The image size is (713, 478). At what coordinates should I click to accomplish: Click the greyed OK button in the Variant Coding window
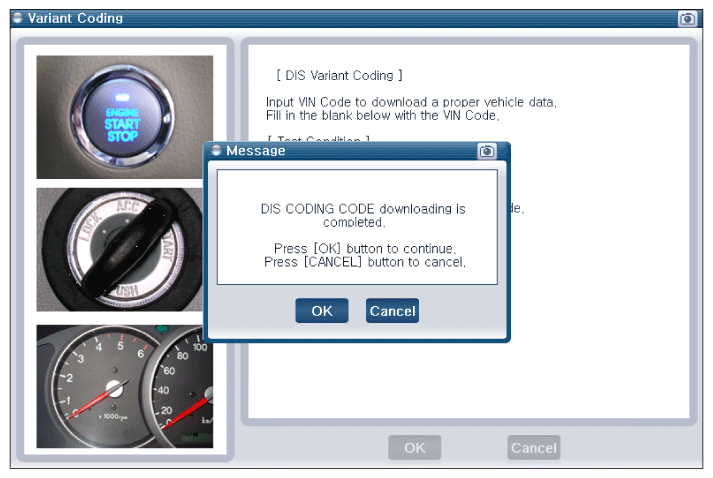click(414, 448)
